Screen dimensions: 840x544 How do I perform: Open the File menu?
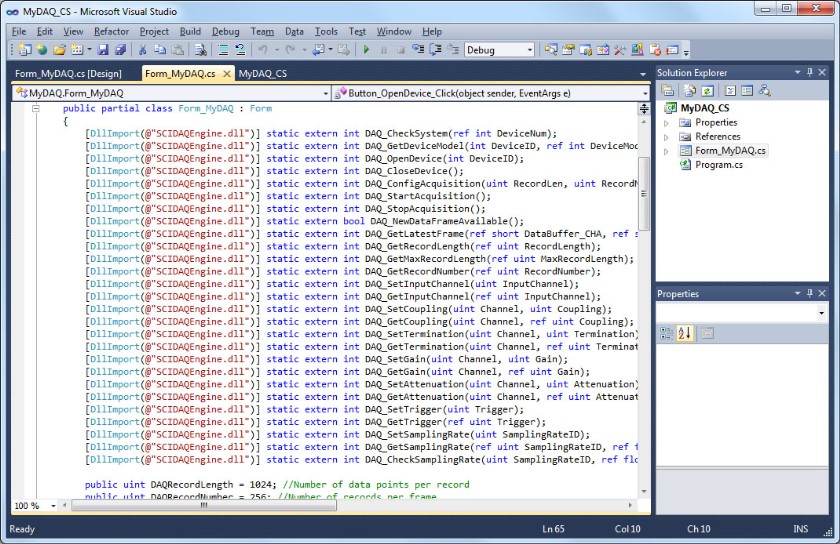pyautogui.click(x=19, y=32)
